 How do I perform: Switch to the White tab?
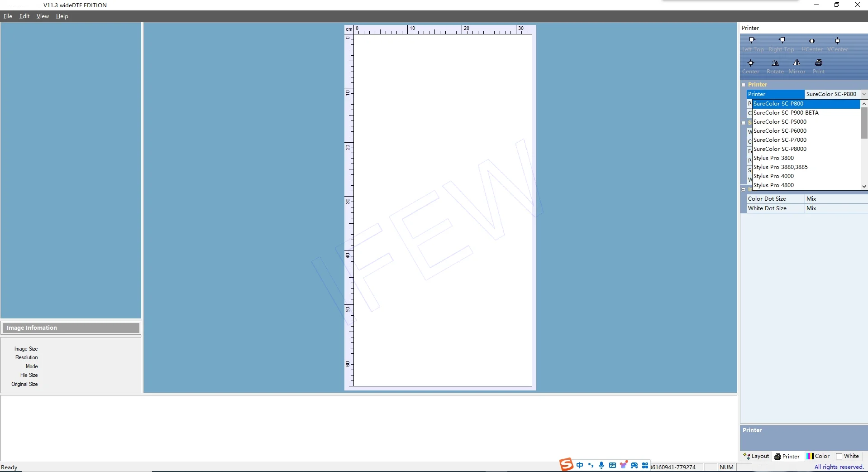(847, 456)
